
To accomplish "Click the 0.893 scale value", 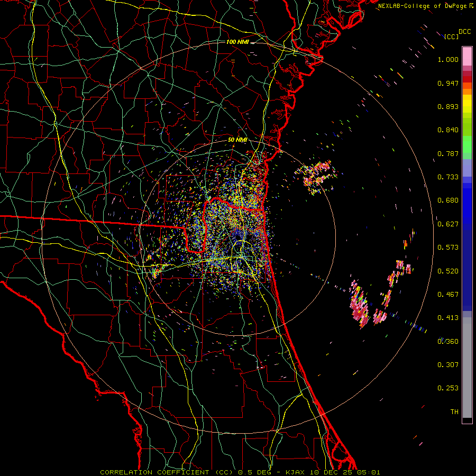I will coord(448,106).
